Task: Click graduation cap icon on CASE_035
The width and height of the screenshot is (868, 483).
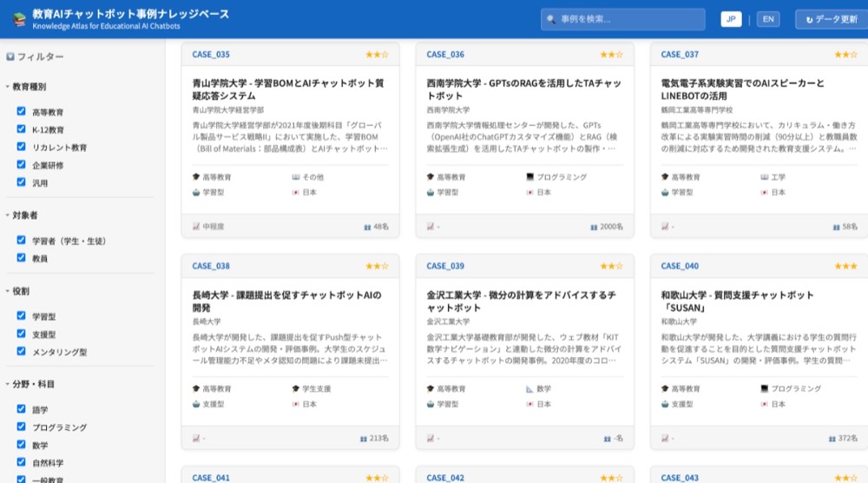Action: point(196,176)
